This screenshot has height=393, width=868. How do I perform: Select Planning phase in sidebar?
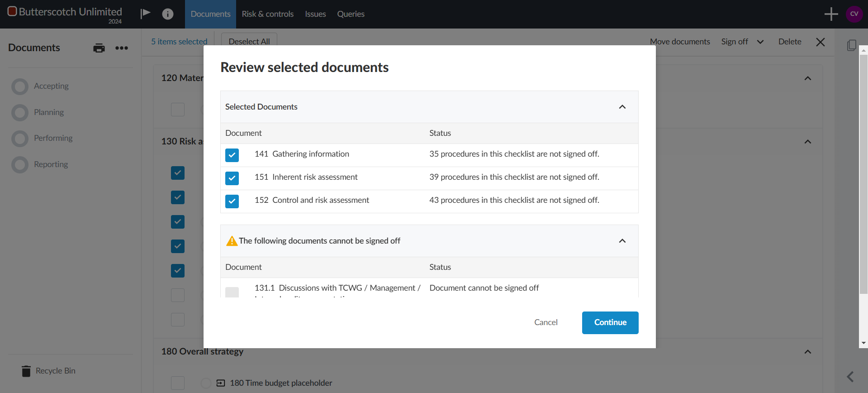pos(49,112)
